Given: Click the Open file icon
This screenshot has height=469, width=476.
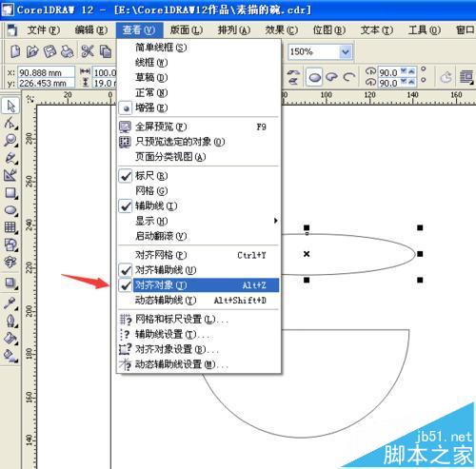Looking at the screenshot, I should tap(32, 51).
